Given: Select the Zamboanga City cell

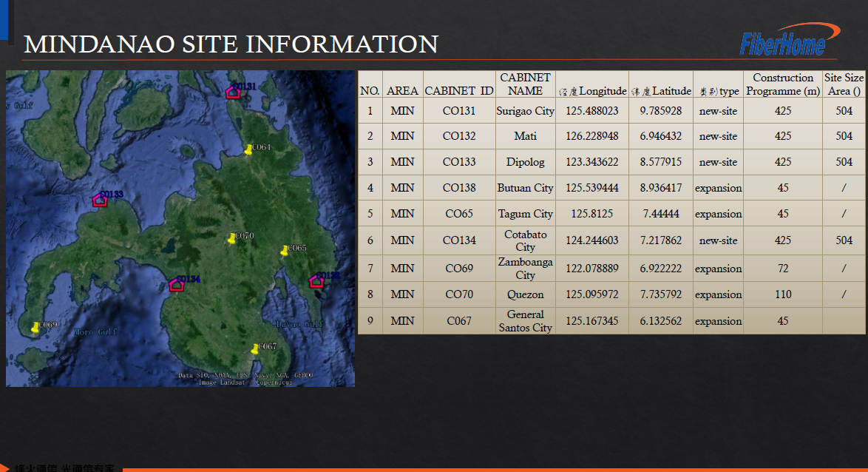Looking at the screenshot, I should click(x=526, y=268).
